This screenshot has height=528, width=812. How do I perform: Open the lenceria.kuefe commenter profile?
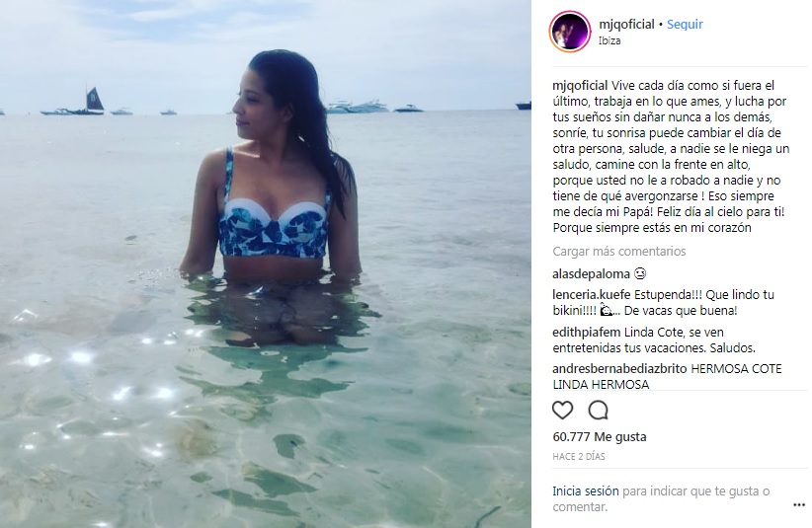(592, 295)
